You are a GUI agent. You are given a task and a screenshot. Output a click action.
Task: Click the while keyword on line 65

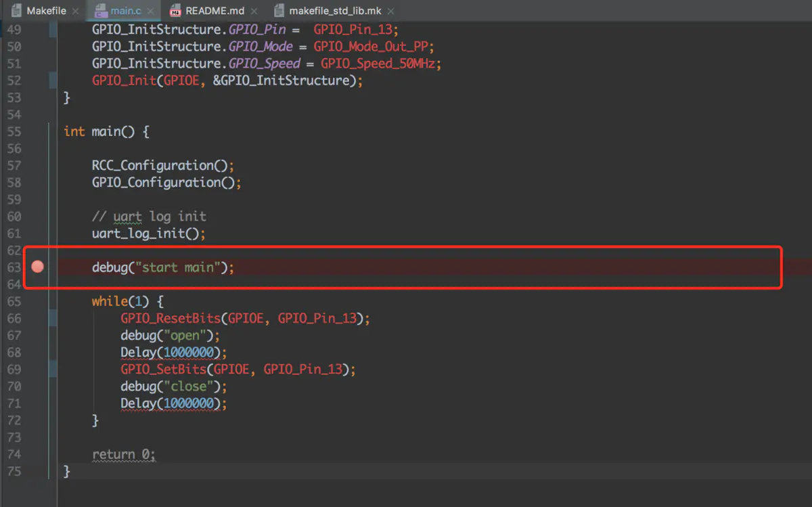(110, 301)
